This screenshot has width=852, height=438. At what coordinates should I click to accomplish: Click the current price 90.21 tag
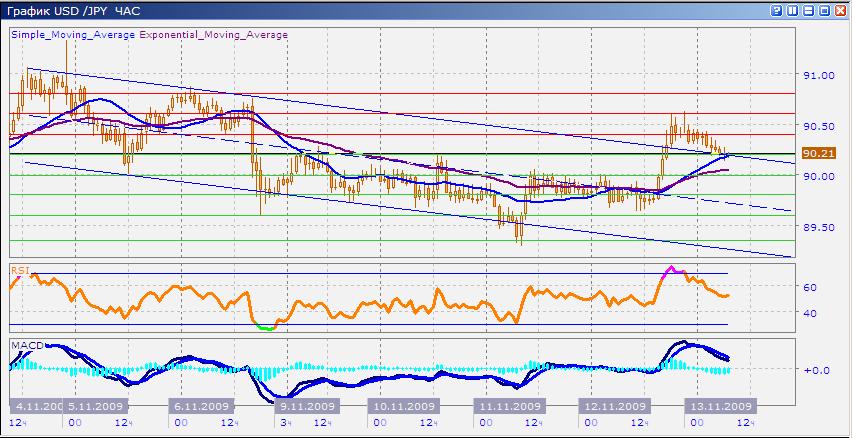click(x=818, y=153)
